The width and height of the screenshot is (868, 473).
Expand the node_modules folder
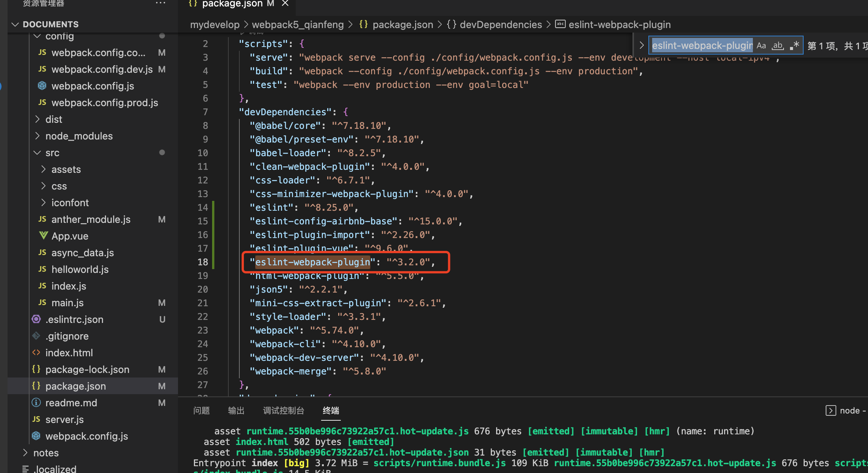pyautogui.click(x=79, y=136)
